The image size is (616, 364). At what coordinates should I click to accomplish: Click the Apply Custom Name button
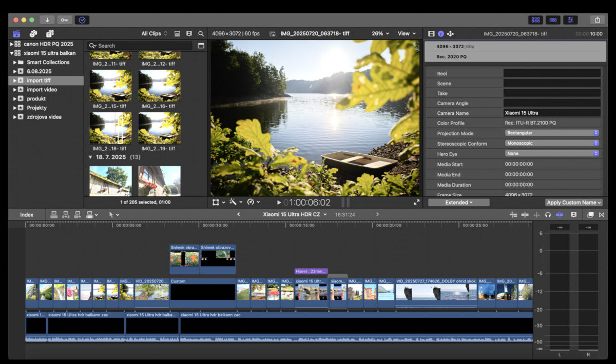[573, 203]
